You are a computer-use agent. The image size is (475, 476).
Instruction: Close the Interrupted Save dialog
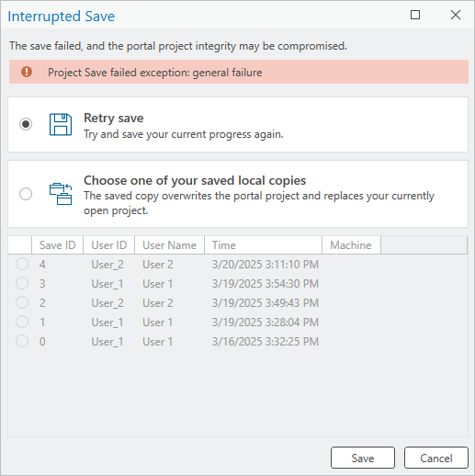[456, 15]
